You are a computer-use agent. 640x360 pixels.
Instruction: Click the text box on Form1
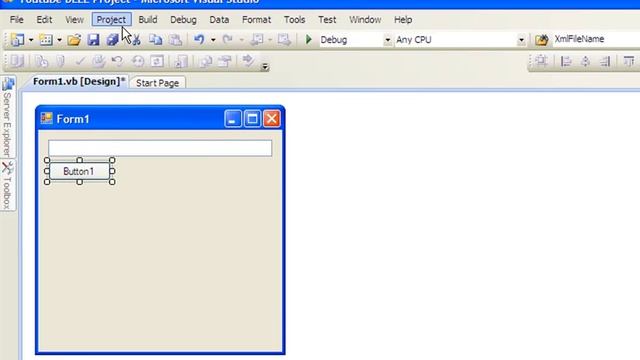coord(160,148)
